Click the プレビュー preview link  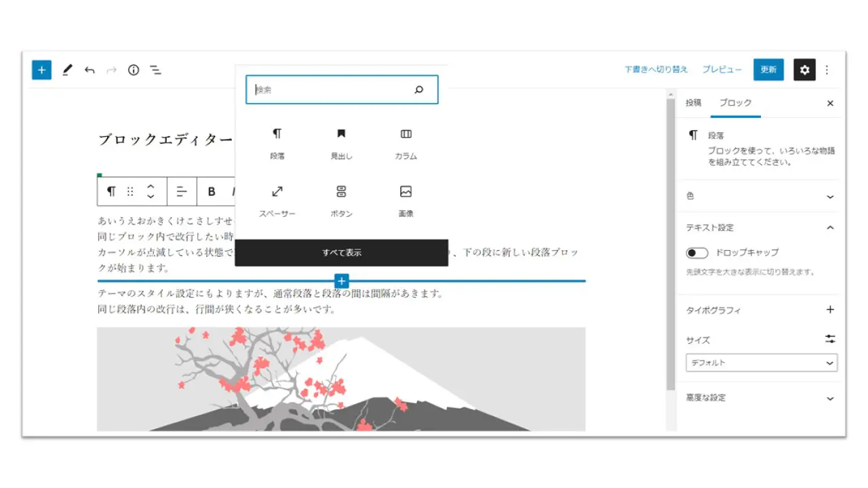722,70
